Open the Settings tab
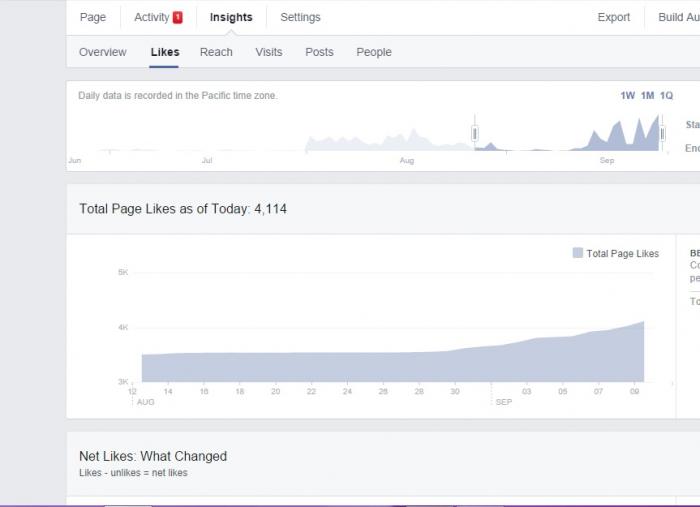This screenshot has height=507, width=700. (x=300, y=17)
